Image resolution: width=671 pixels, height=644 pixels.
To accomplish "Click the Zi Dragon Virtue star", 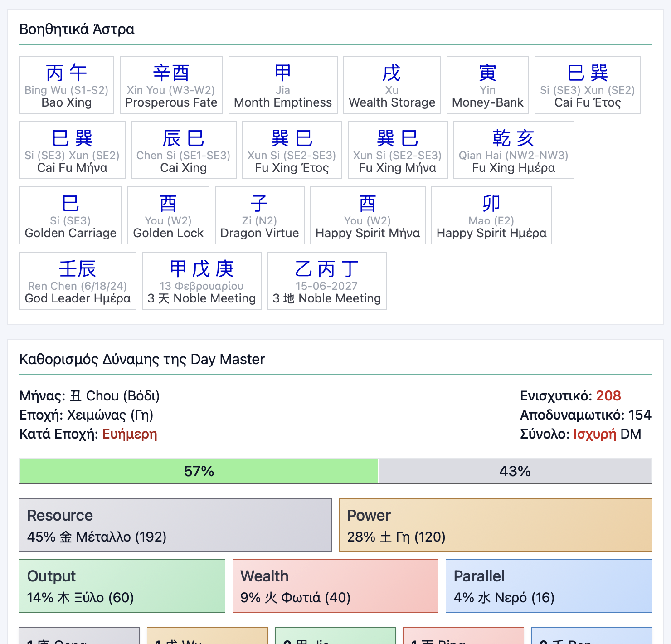I will [259, 215].
